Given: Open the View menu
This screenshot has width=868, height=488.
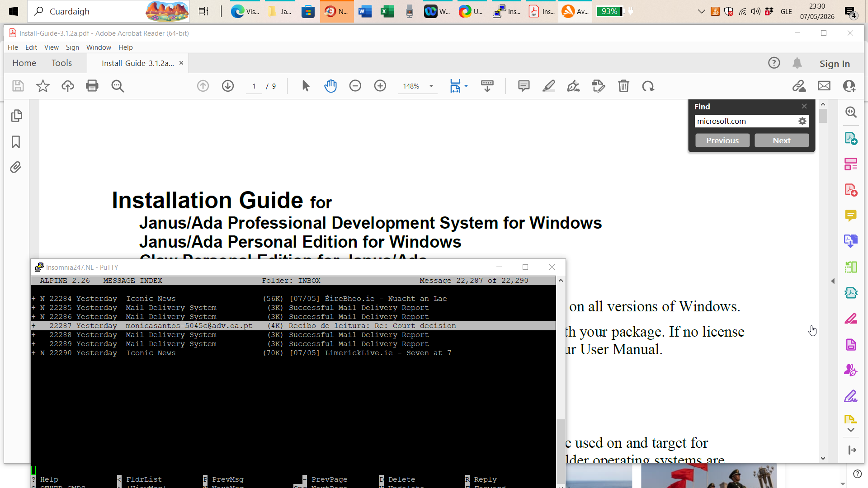Looking at the screenshot, I should point(52,47).
